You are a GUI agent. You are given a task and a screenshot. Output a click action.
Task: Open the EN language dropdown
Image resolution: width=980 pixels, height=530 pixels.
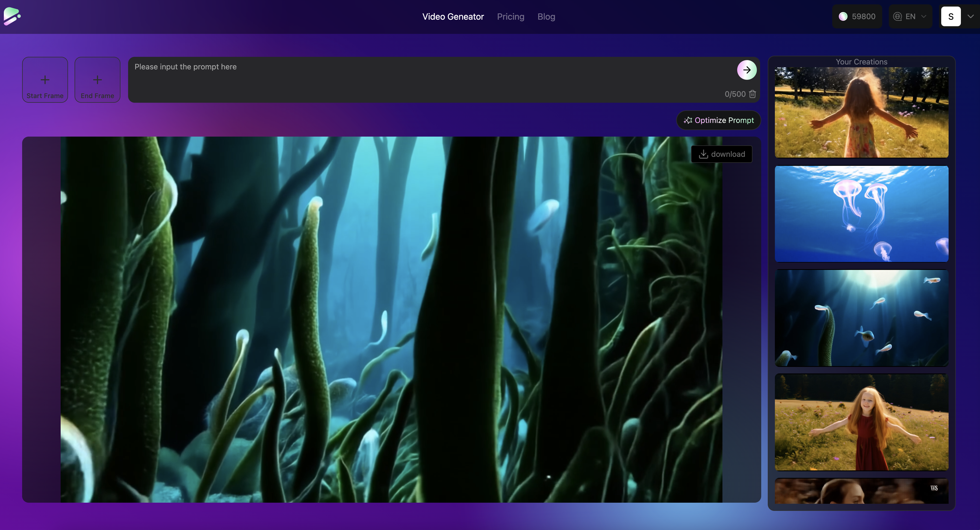pyautogui.click(x=910, y=16)
